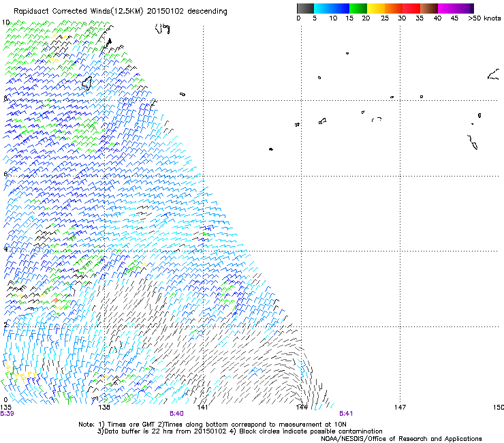Click the cyan 5-10 knots color swatch
504x443 pixels.
[x=323, y=8]
